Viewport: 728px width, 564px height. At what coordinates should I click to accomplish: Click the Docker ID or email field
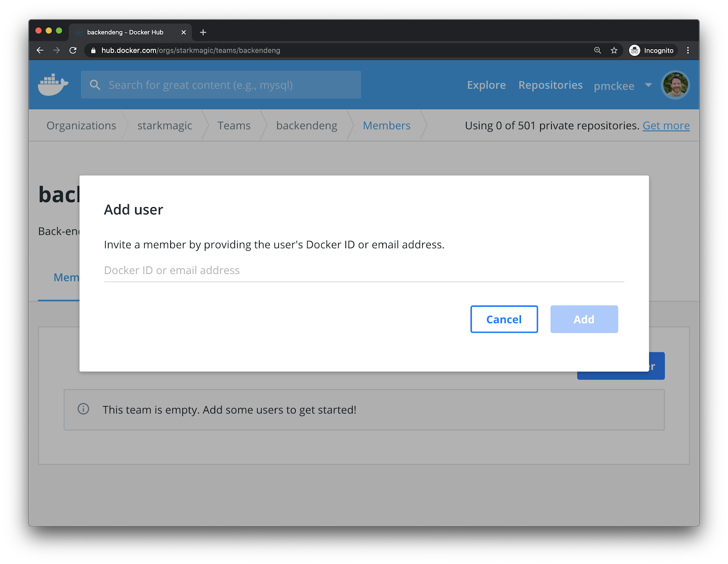click(364, 270)
